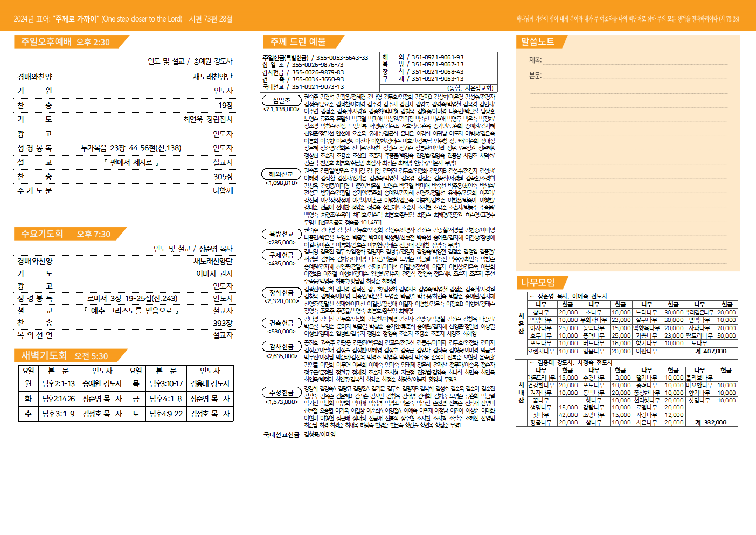Click the '구제헌금' rounded label

coord(281,255)
